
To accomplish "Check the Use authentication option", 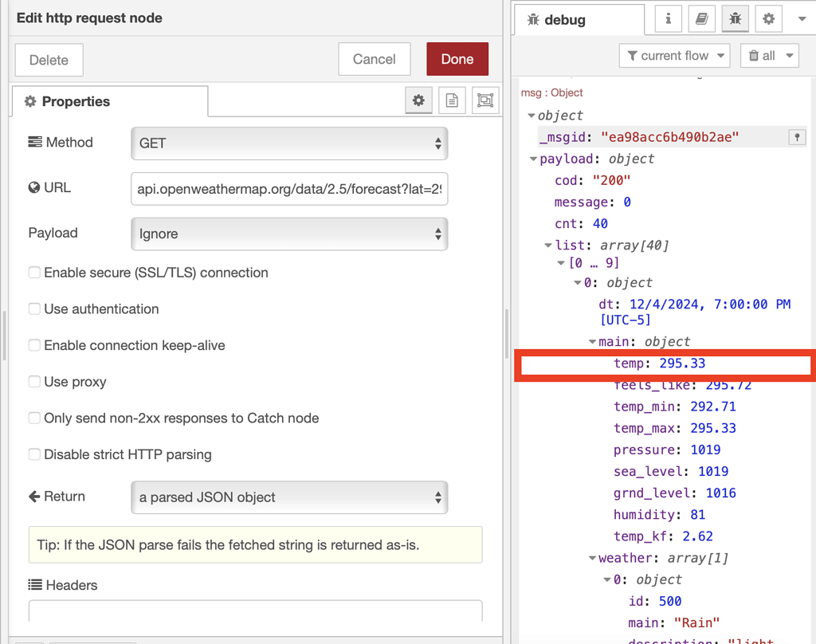I will 34,308.
